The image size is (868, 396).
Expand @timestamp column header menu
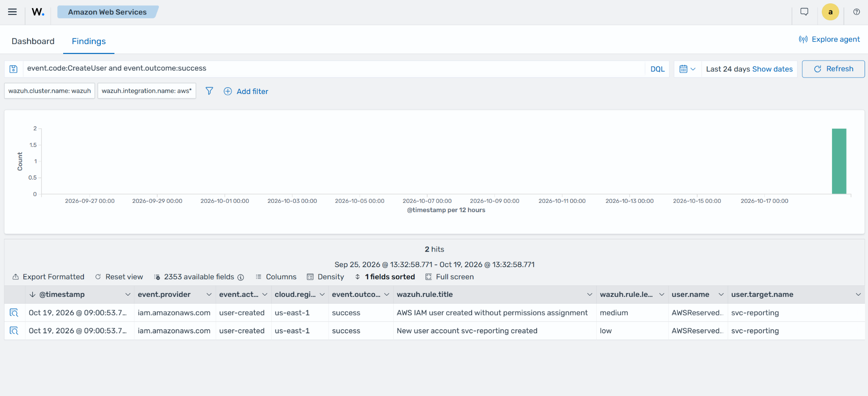128,294
